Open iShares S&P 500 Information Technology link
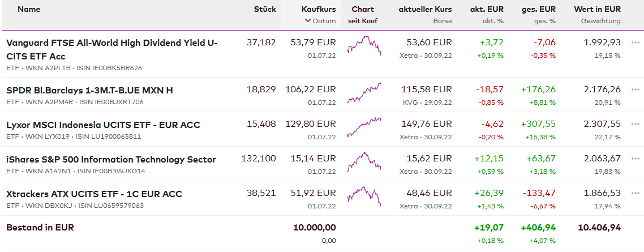The image size is (644, 252). point(111,159)
